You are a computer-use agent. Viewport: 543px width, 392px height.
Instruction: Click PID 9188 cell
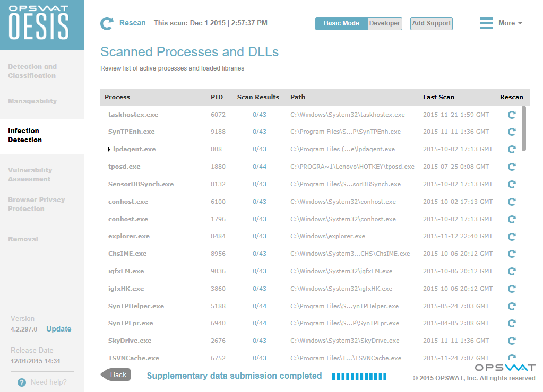click(x=218, y=132)
